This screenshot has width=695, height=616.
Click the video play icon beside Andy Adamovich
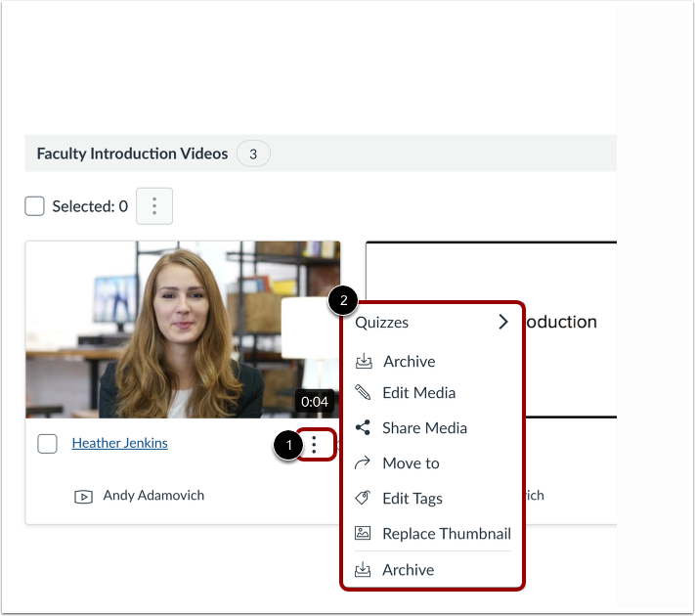click(83, 497)
